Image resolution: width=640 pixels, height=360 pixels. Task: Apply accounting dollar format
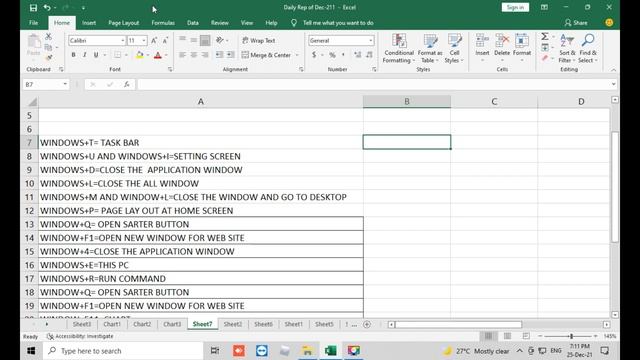[x=314, y=55]
